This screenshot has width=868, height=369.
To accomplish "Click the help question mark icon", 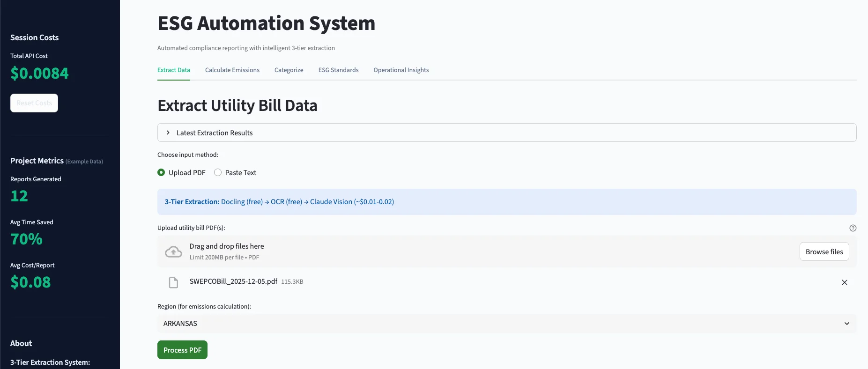I will click(x=853, y=228).
